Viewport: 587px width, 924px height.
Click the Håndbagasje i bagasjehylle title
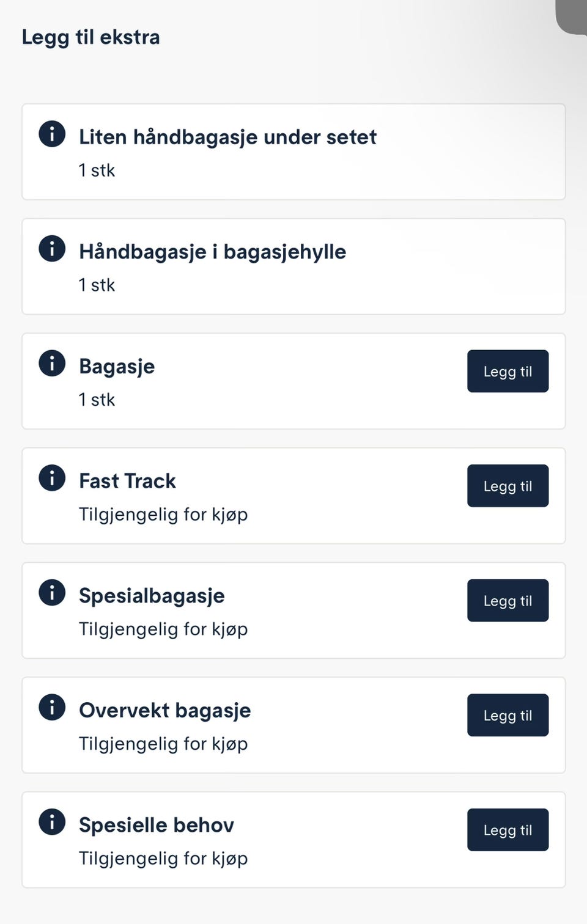[212, 252]
